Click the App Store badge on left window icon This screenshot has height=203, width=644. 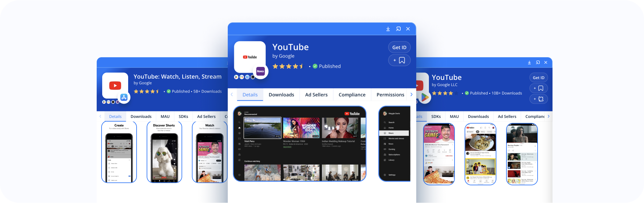pyautogui.click(x=124, y=97)
